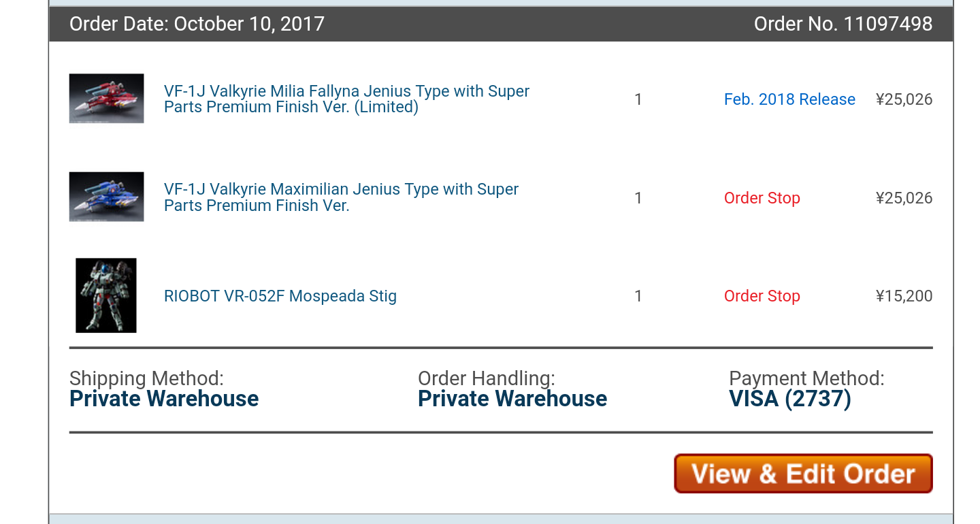Click Order Stop status for Maximilian Valkyrie
Image resolution: width=980 pixels, height=524 pixels.
pos(762,198)
